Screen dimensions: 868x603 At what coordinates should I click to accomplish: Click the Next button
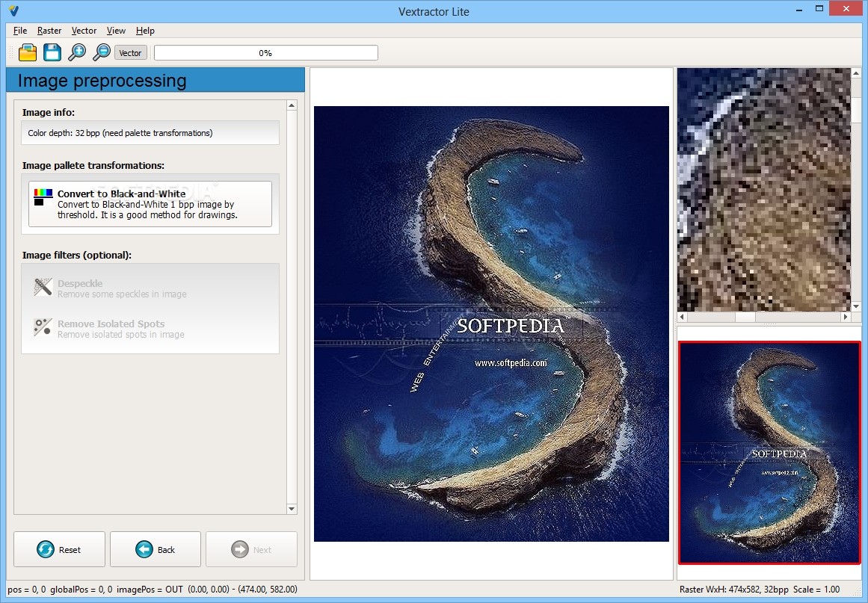click(251, 549)
